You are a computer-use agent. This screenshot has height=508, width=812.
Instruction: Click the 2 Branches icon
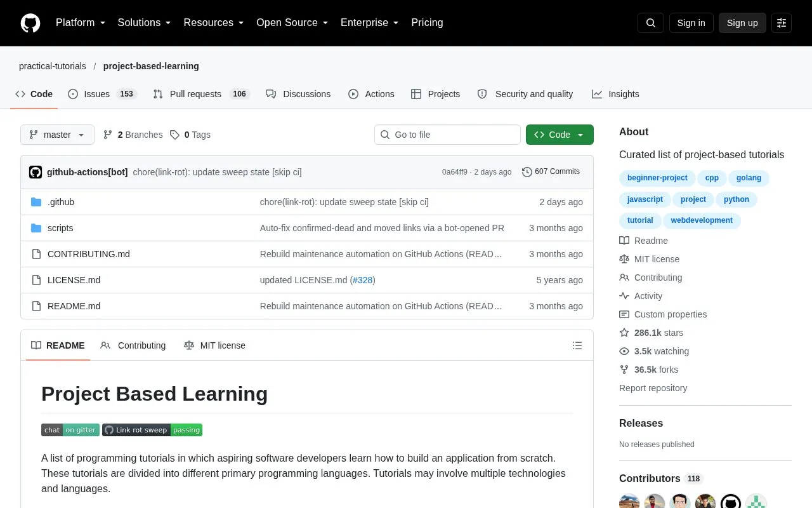108,135
